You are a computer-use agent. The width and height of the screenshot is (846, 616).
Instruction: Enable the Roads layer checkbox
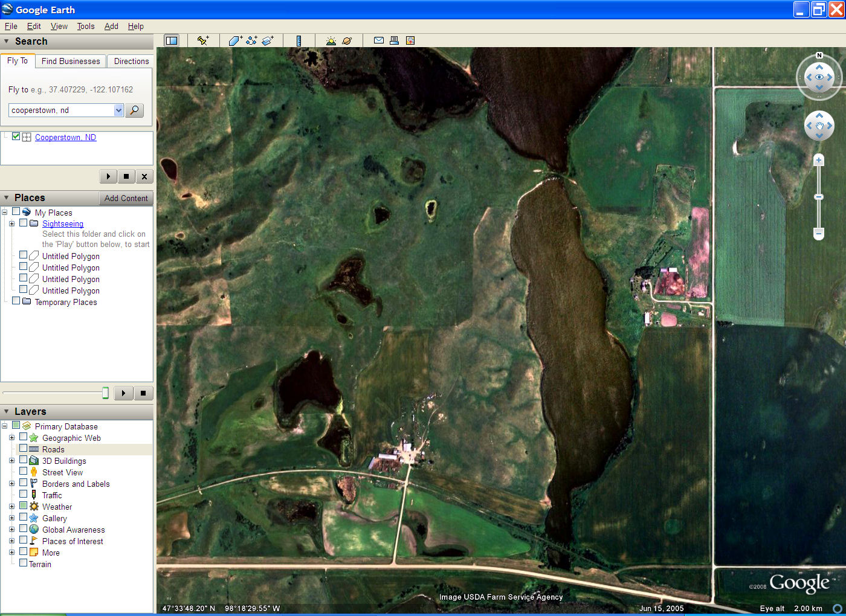(x=23, y=449)
